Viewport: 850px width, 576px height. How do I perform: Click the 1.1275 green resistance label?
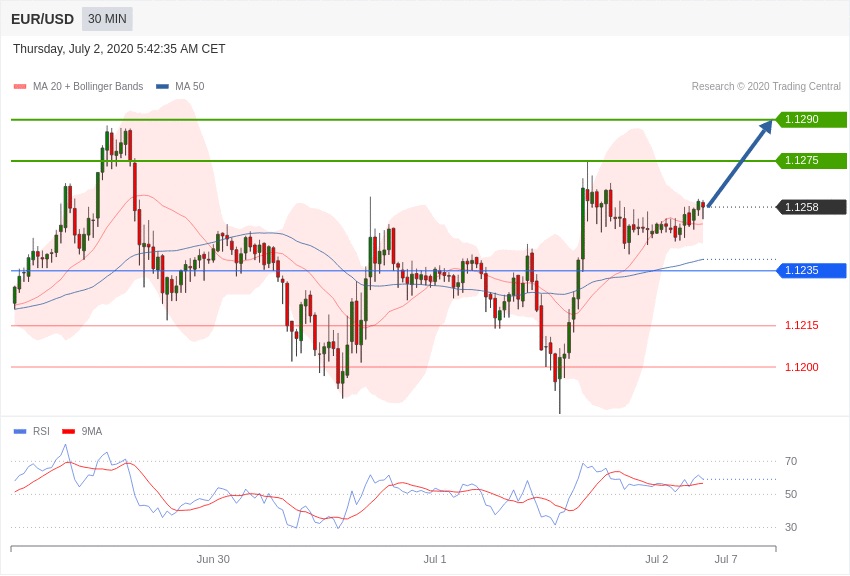coord(811,160)
